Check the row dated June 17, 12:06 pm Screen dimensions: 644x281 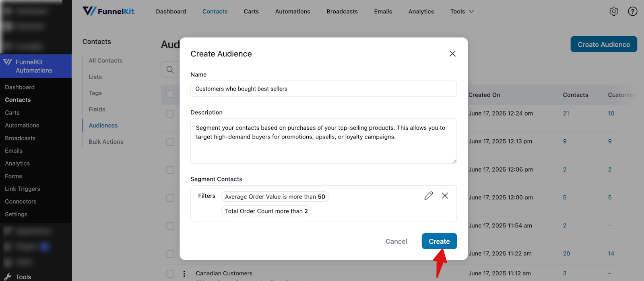170,170
